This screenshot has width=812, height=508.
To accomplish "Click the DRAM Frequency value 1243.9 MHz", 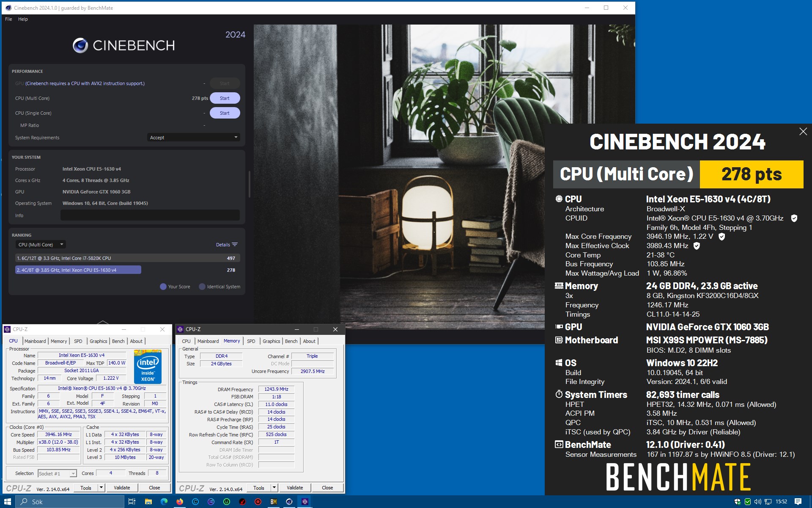I will tap(276, 389).
